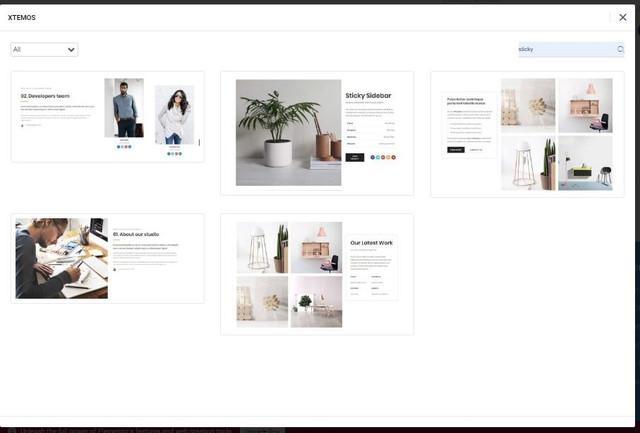Viewport: 640px width, 433px height.
Task: Close the XTEMOS template library dialog
Action: (x=622, y=17)
